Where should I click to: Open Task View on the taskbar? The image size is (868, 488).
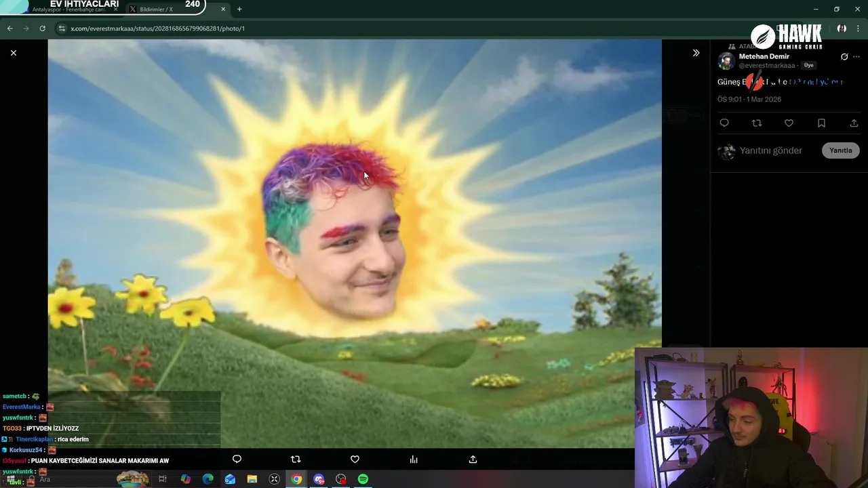[x=163, y=479]
